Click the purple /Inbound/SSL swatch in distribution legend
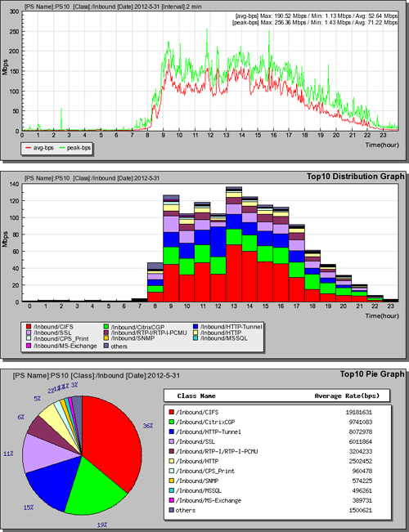The height and width of the screenshot is (532, 409). (29, 333)
